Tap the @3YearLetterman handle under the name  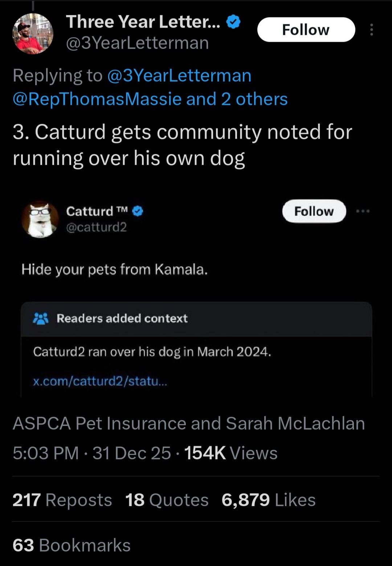pos(137,43)
